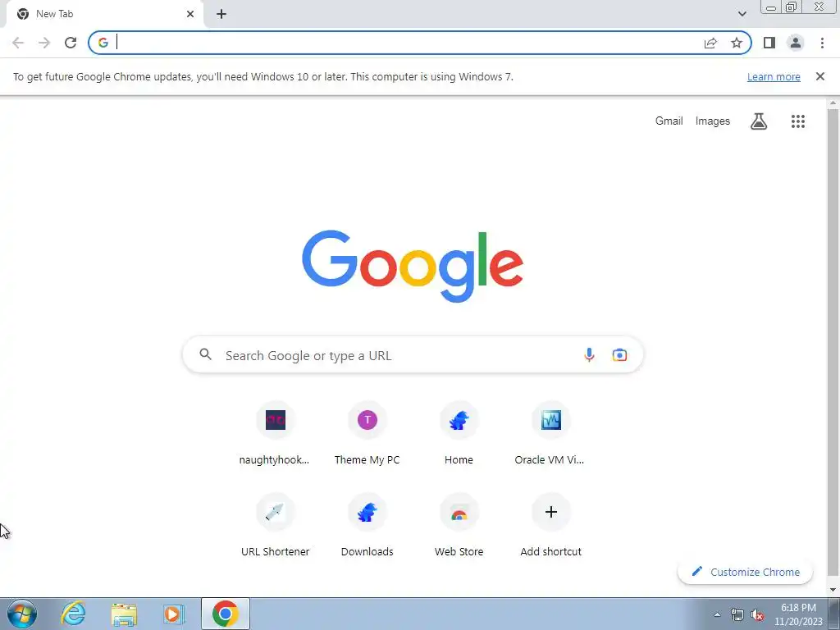The height and width of the screenshot is (630, 840).
Task: Click the page vertical scrollbar
Action: pos(833,343)
